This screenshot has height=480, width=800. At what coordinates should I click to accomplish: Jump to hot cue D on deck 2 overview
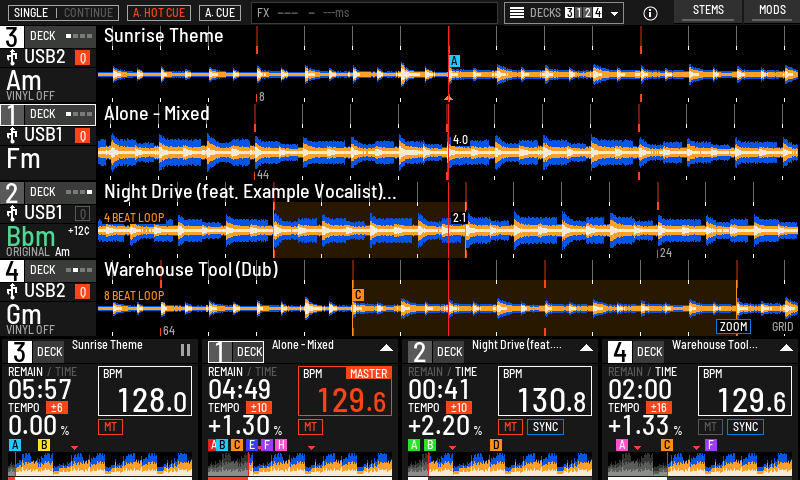tap(495, 445)
